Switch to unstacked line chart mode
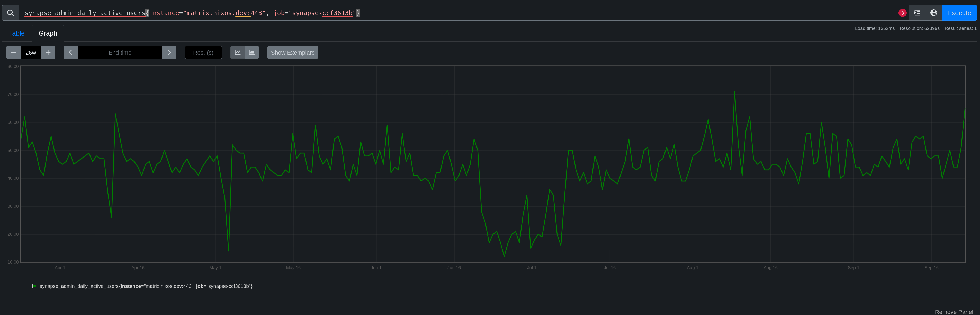This screenshot has width=980, height=315. [x=237, y=52]
